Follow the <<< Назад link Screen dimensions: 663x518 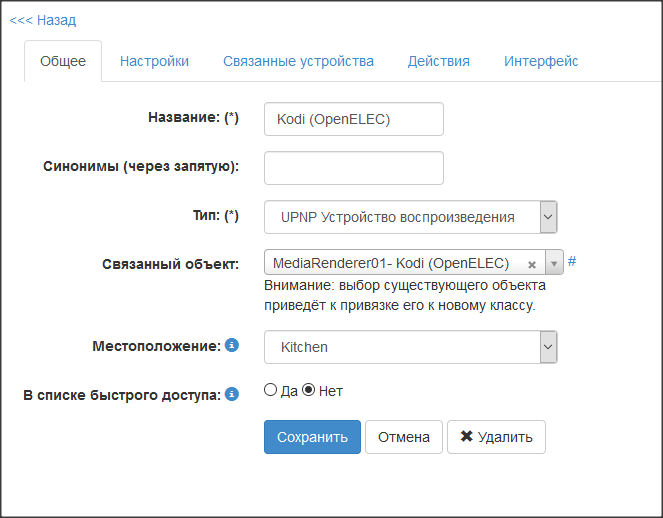point(42,20)
